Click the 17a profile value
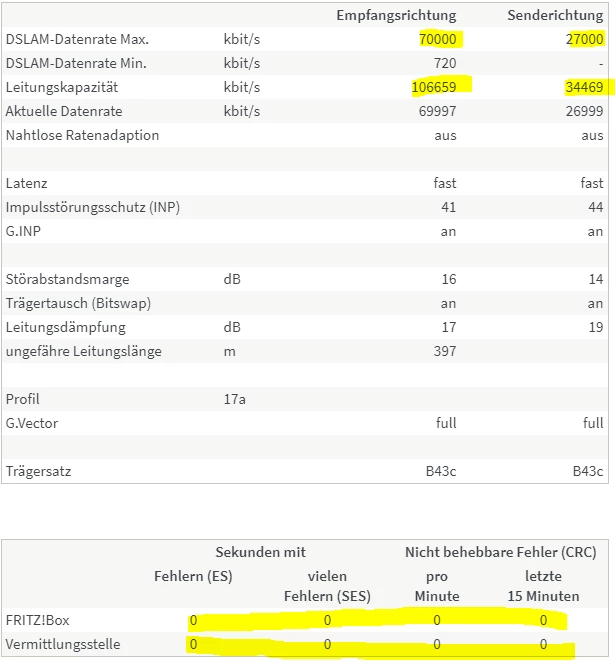 [x=235, y=399]
